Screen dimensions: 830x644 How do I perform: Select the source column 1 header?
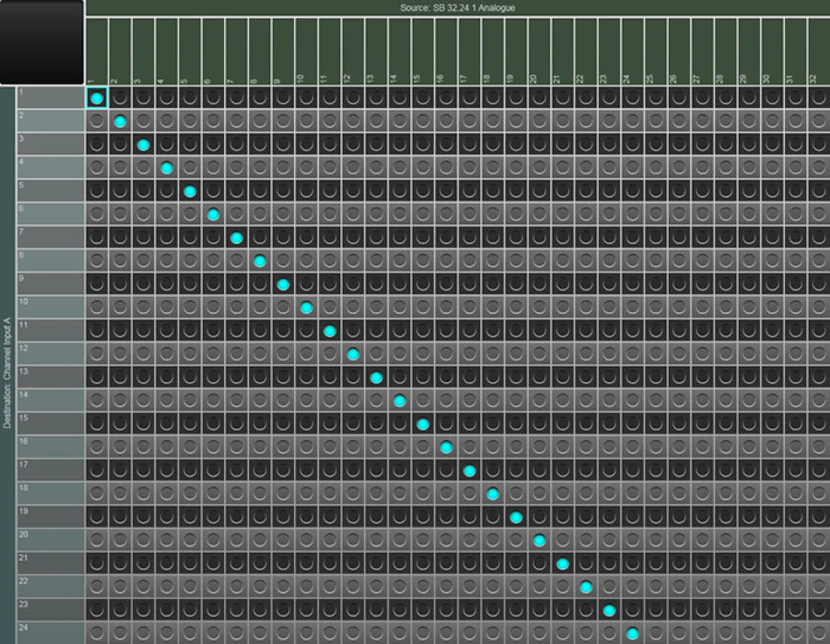[97, 52]
